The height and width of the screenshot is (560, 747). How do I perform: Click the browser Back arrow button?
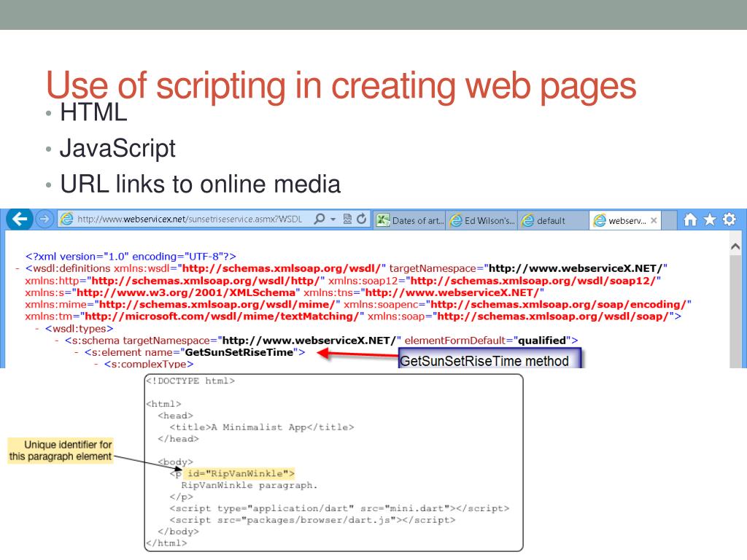coord(20,219)
